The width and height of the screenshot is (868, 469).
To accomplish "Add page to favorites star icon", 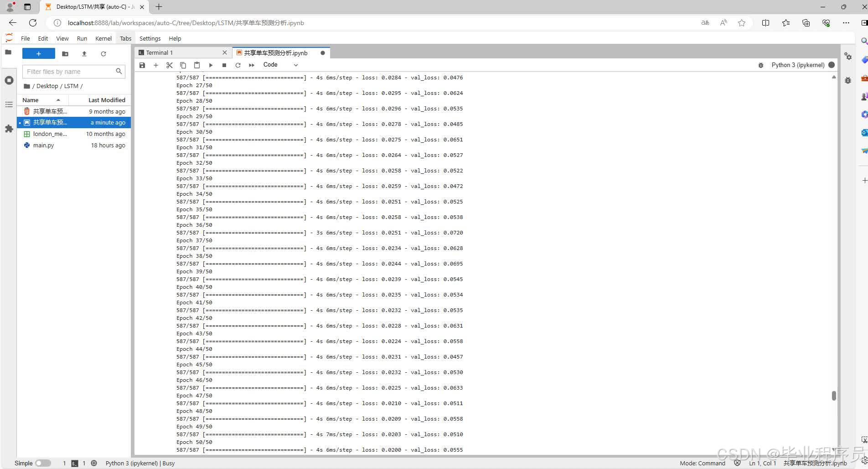I will pos(742,23).
